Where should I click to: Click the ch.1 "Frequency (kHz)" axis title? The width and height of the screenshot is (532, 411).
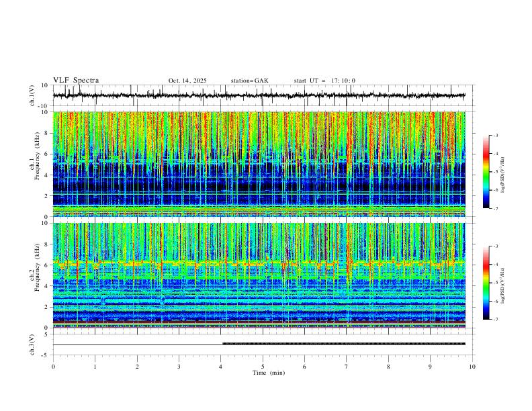pos(37,156)
